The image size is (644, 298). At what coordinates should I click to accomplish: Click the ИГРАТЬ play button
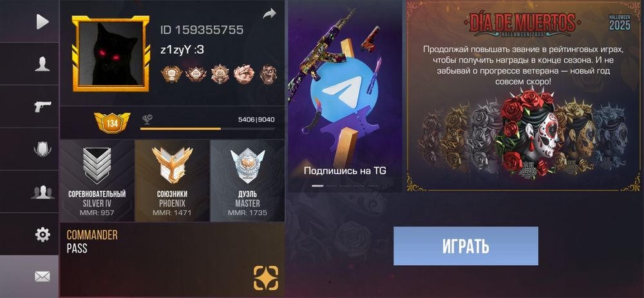coord(466,246)
